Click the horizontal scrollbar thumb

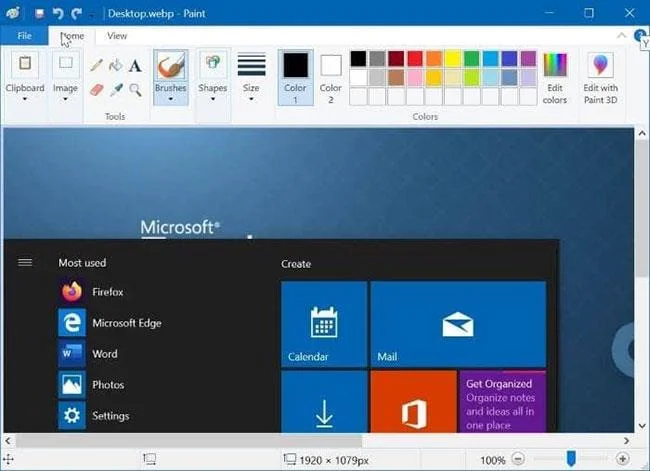coord(189,440)
